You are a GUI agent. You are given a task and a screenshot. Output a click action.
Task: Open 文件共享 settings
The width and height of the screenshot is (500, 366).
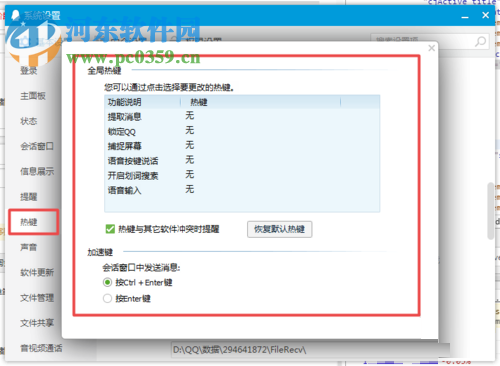point(37,323)
